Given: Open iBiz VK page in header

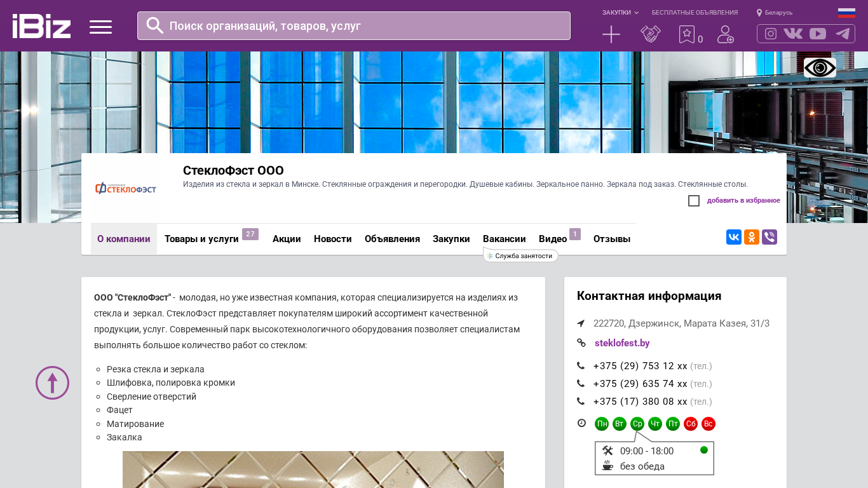Looking at the screenshot, I should pos(793,34).
